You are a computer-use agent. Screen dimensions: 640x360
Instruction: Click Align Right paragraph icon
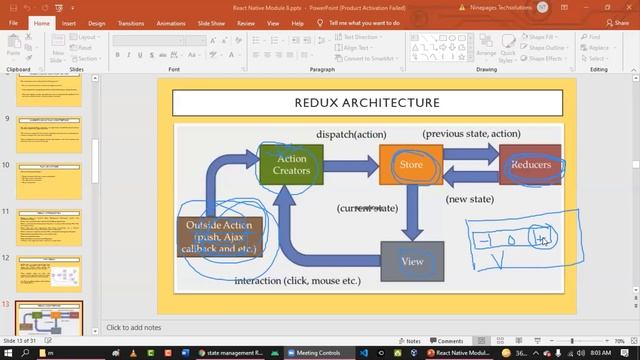click(x=279, y=55)
